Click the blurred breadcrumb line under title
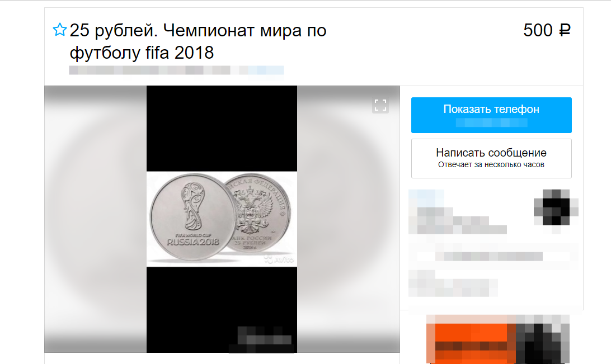 (176, 70)
